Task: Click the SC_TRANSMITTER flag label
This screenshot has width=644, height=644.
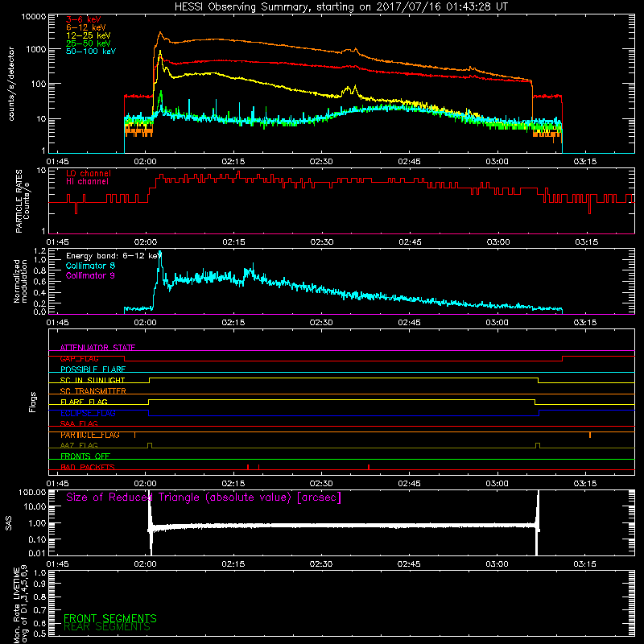Action: (x=93, y=391)
